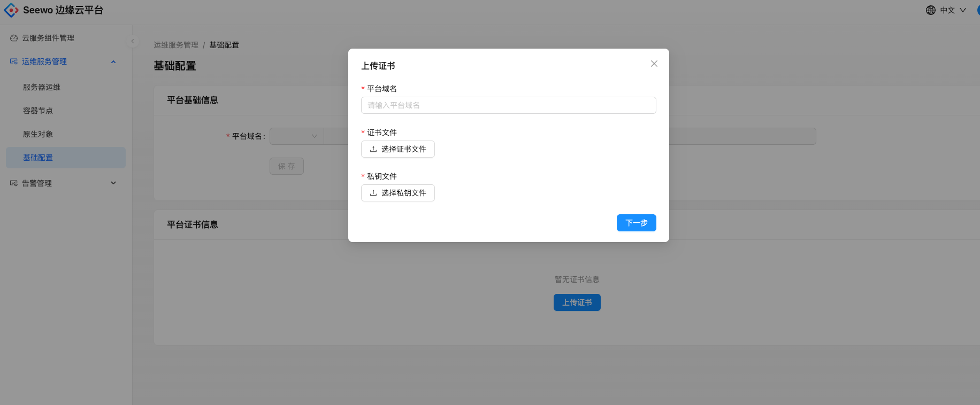The image size is (980, 405).
Task: Click the Seewo logo icon
Action: 11,10
